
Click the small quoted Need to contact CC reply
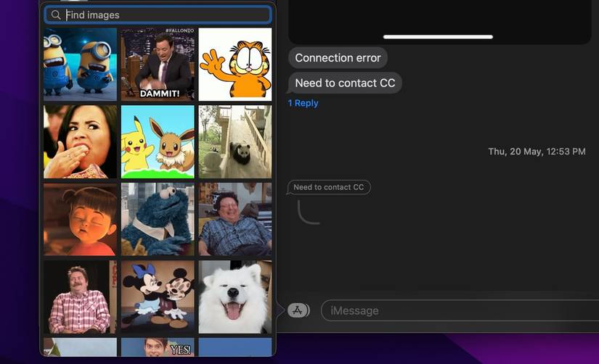coord(328,187)
